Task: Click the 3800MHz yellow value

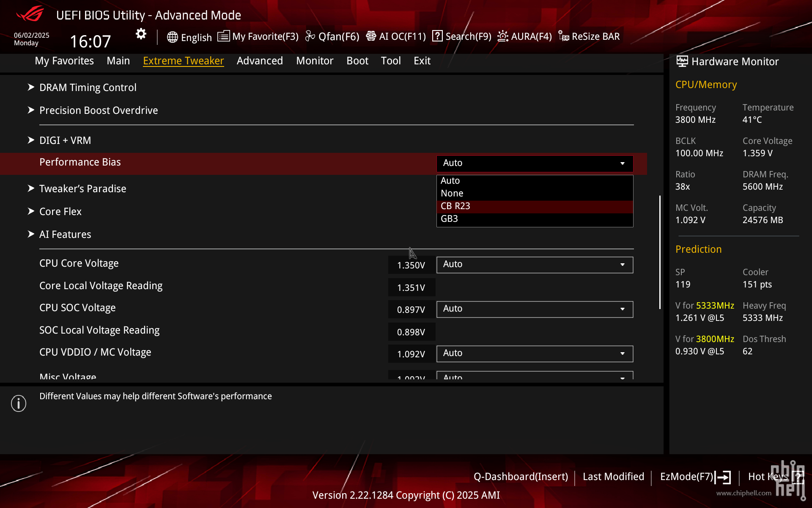Action: coord(715,339)
